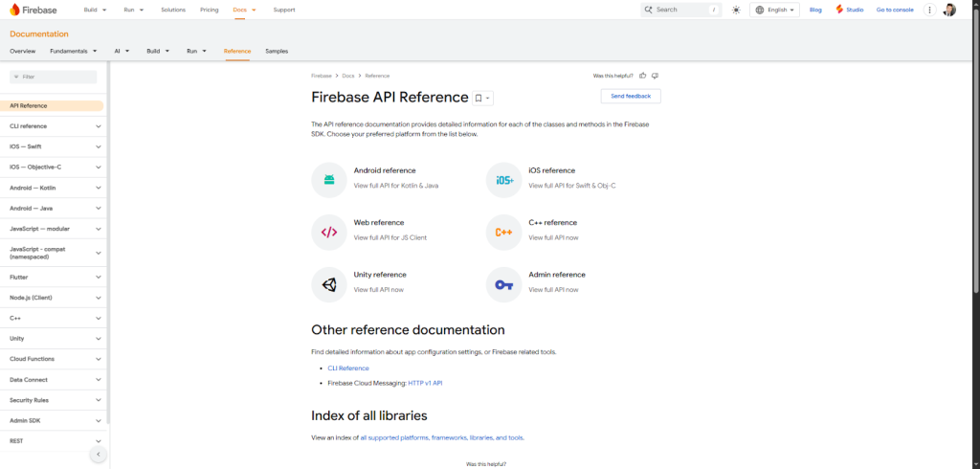Click the Web reference code brackets icon
Screen dimensions: 980x469
point(329,232)
